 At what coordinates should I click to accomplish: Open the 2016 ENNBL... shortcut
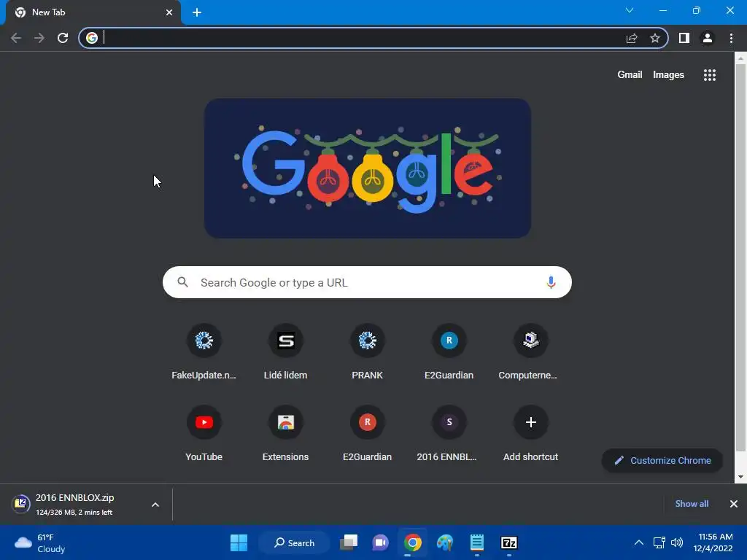click(449, 433)
